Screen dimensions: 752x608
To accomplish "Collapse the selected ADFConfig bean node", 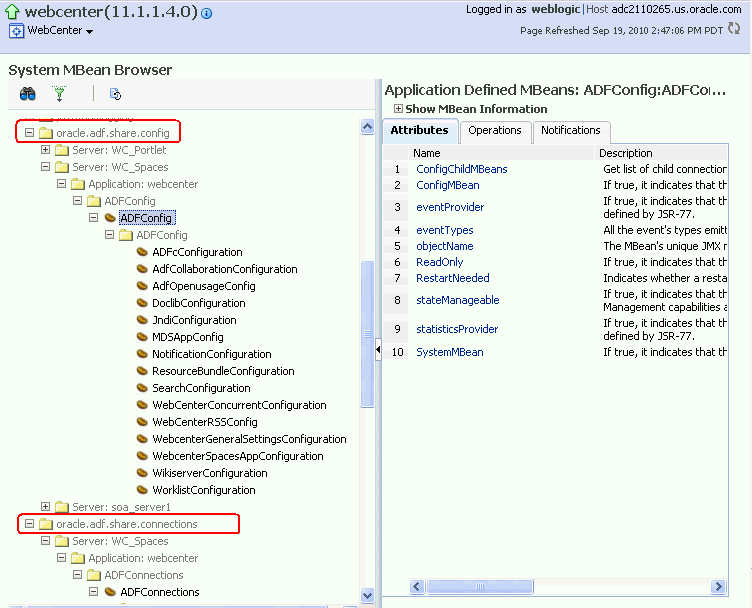I will coord(94,218).
